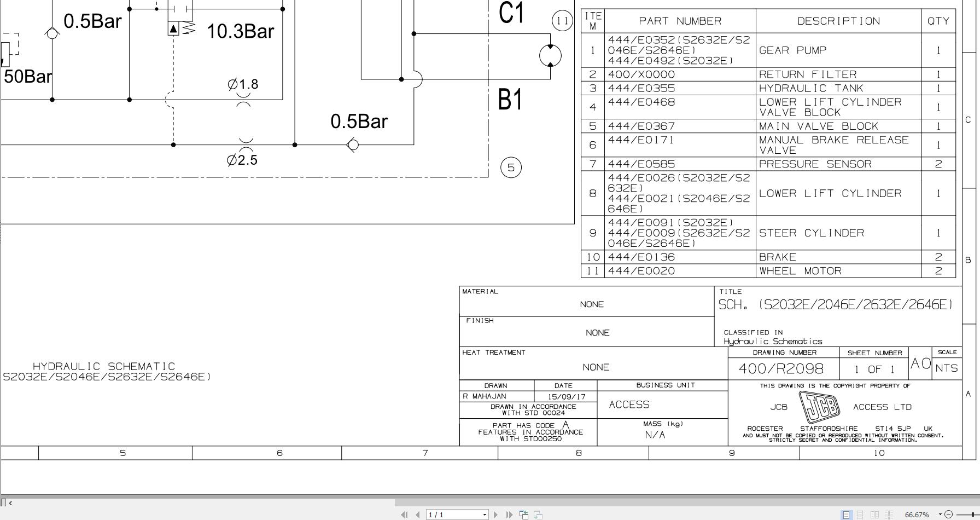Jump to the last page
Viewport: 980px width, 520px height.
[x=509, y=515]
